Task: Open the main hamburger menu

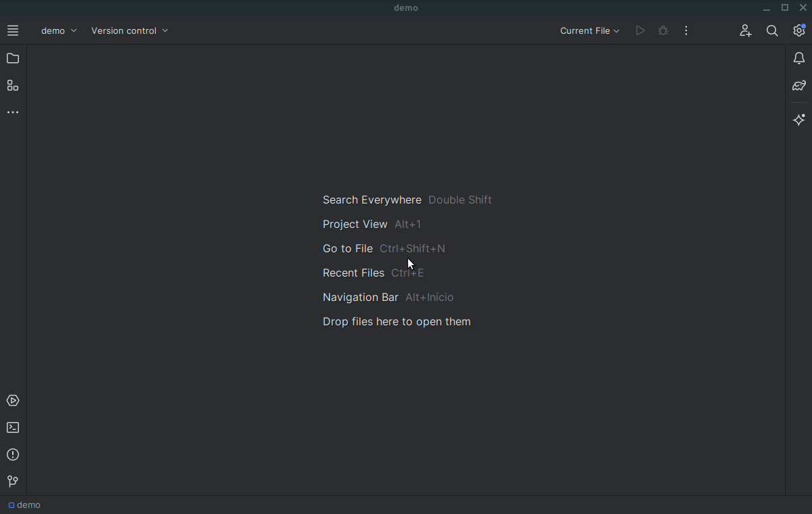Action: (13, 30)
